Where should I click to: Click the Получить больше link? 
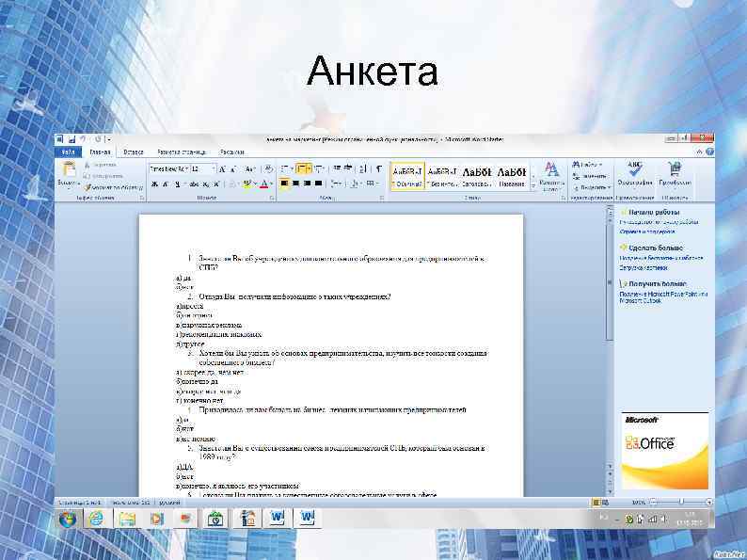657,283
